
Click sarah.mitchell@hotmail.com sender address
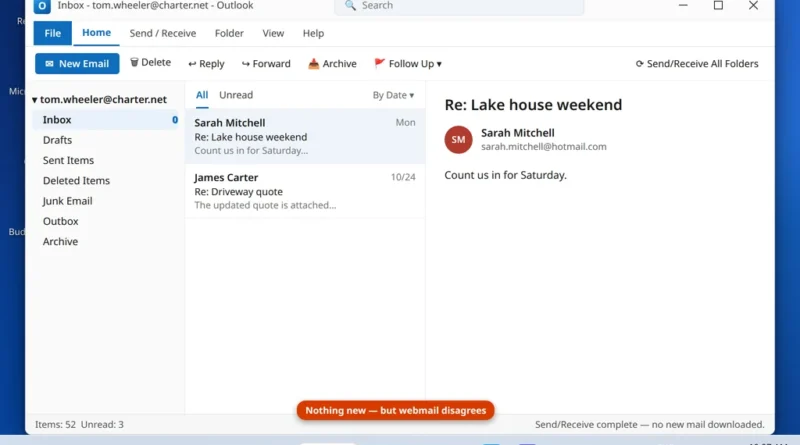click(x=544, y=146)
